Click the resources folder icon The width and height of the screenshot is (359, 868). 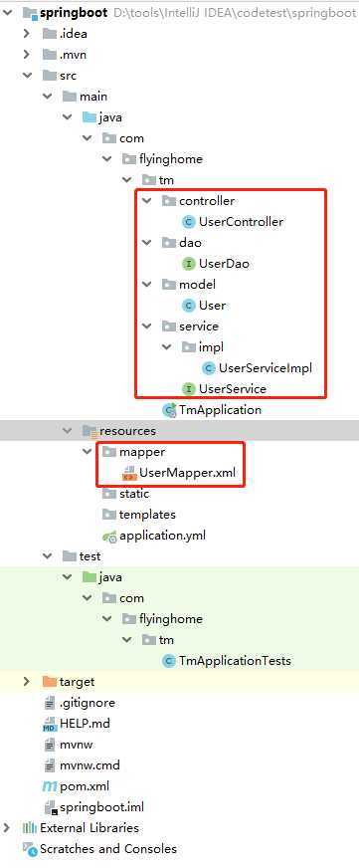tap(90, 431)
